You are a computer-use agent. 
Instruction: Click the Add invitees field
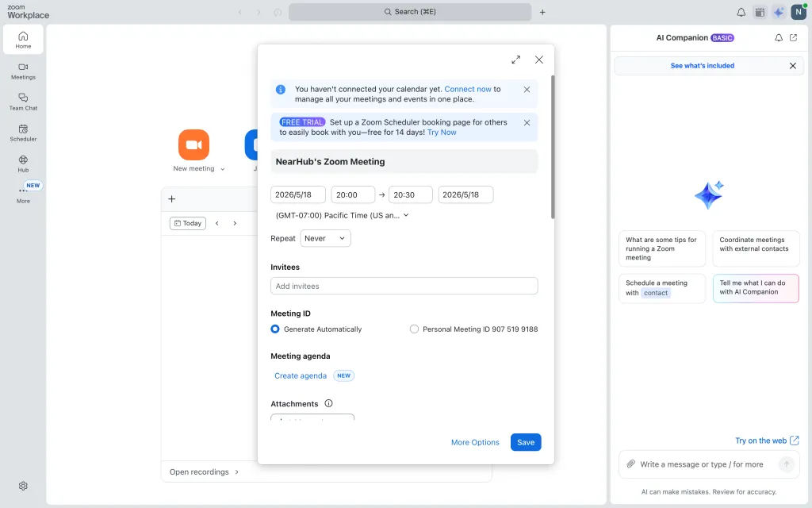coord(404,286)
